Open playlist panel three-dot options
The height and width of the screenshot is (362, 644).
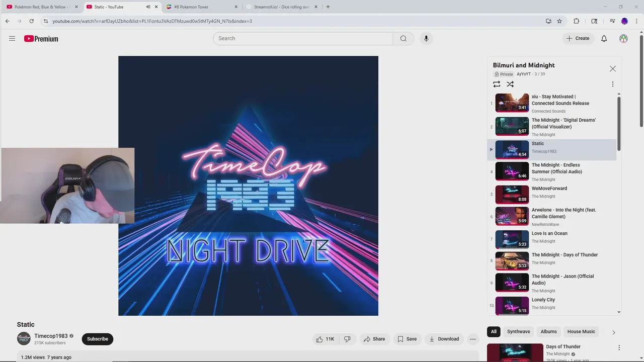point(612,84)
